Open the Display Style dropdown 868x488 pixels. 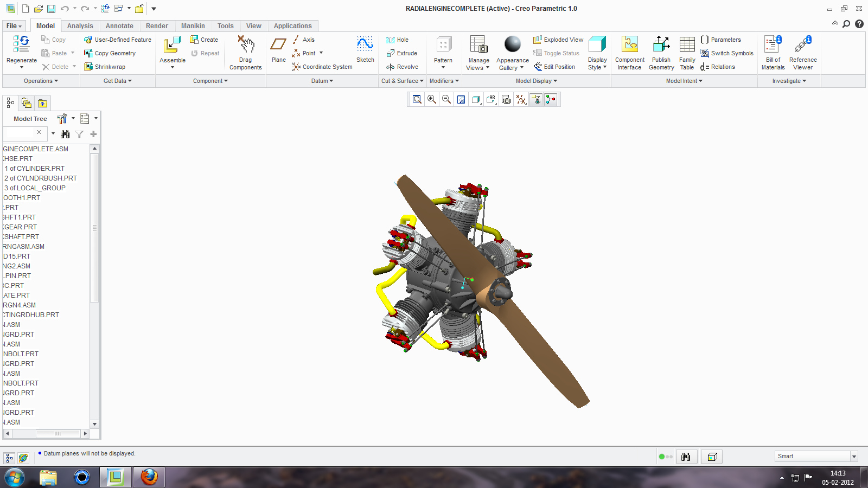[597, 64]
